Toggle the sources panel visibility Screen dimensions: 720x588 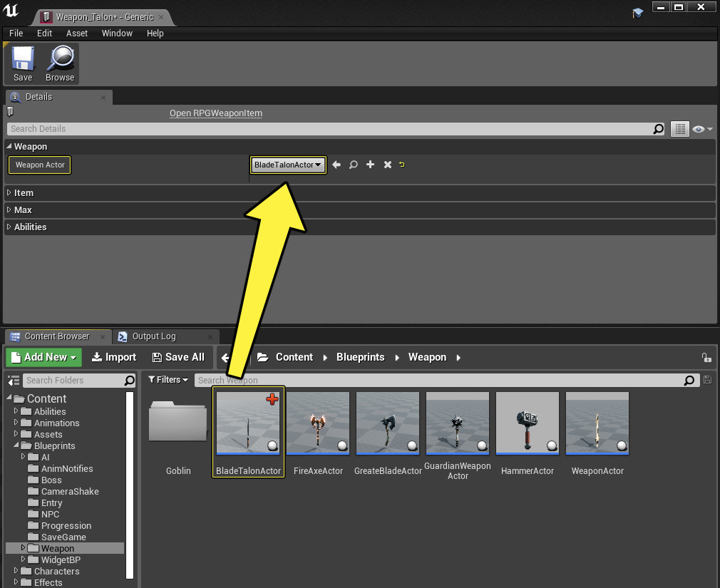coord(14,381)
